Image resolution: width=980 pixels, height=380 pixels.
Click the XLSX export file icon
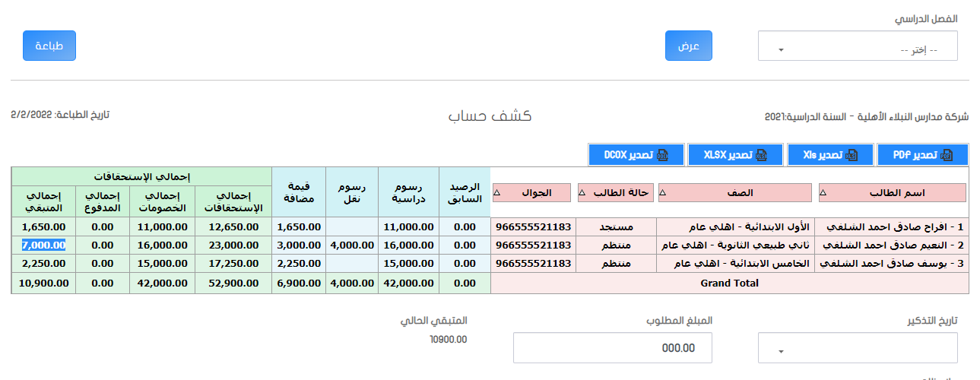pos(761,155)
